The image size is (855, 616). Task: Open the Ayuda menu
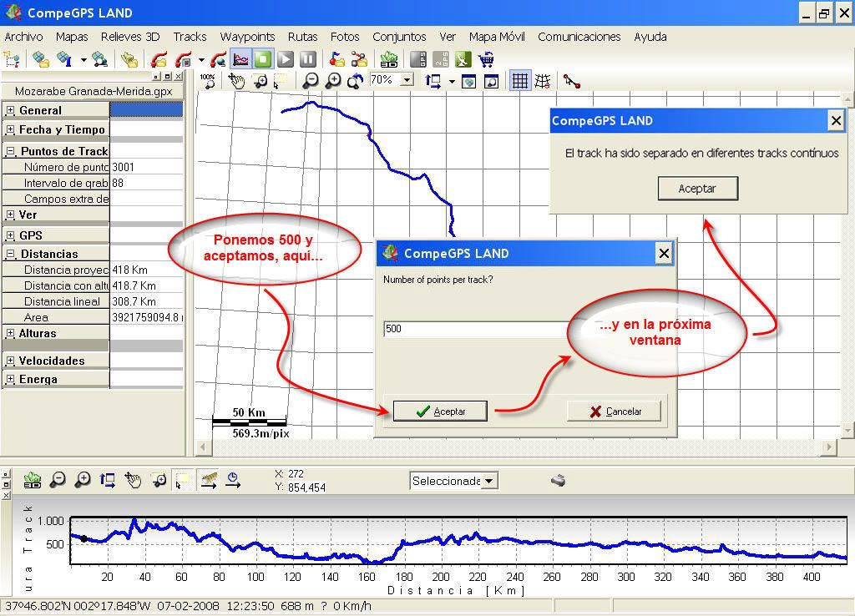(650, 37)
